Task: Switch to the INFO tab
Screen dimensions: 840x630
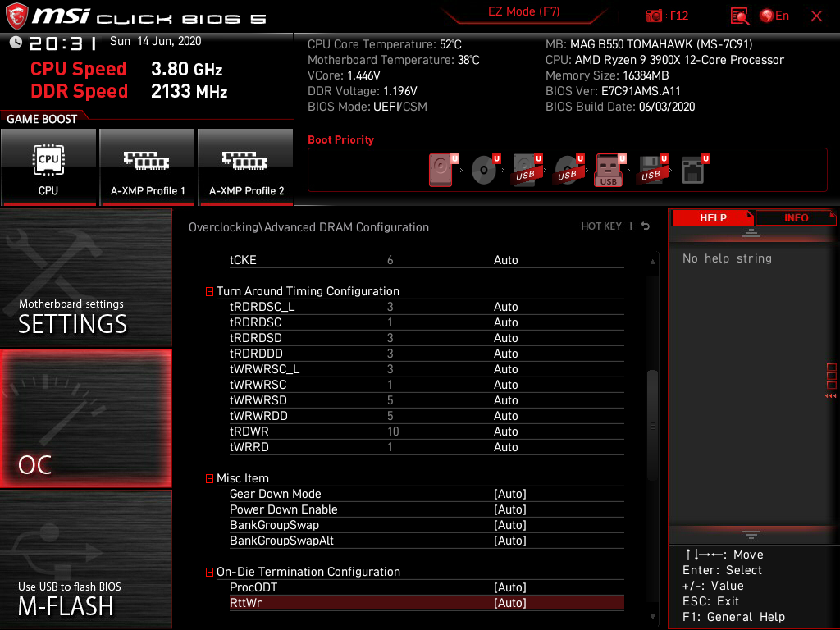Action: pyautogui.click(x=796, y=218)
